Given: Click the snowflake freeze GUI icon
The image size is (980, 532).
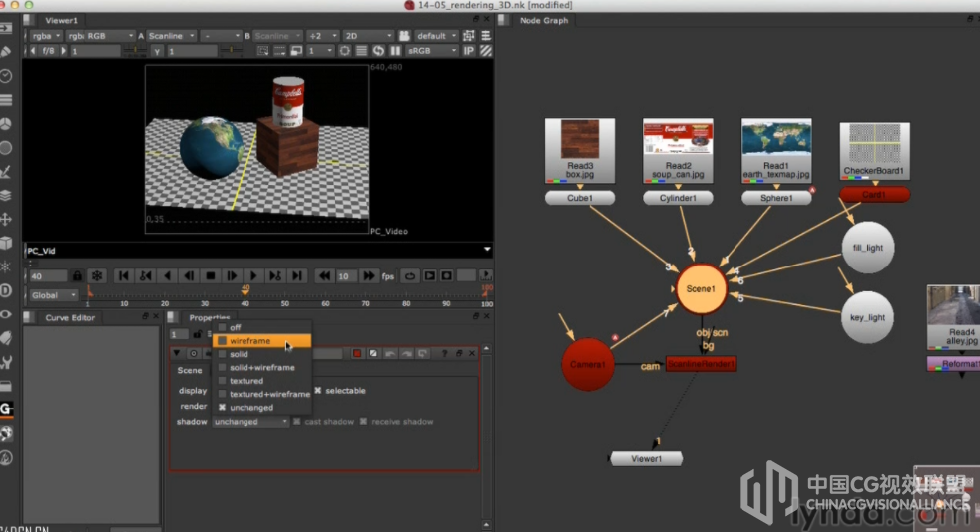Looking at the screenshot, I should tap(97, 275).
